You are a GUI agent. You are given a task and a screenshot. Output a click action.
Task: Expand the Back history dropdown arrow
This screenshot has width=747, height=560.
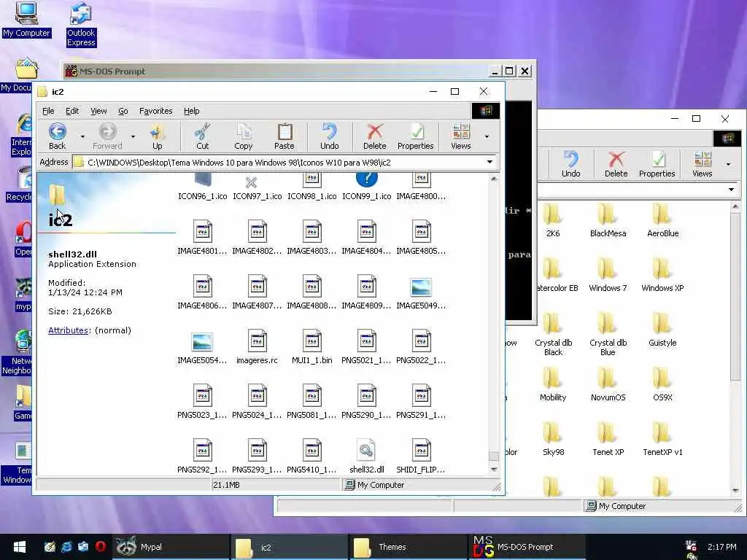[82, 136]
